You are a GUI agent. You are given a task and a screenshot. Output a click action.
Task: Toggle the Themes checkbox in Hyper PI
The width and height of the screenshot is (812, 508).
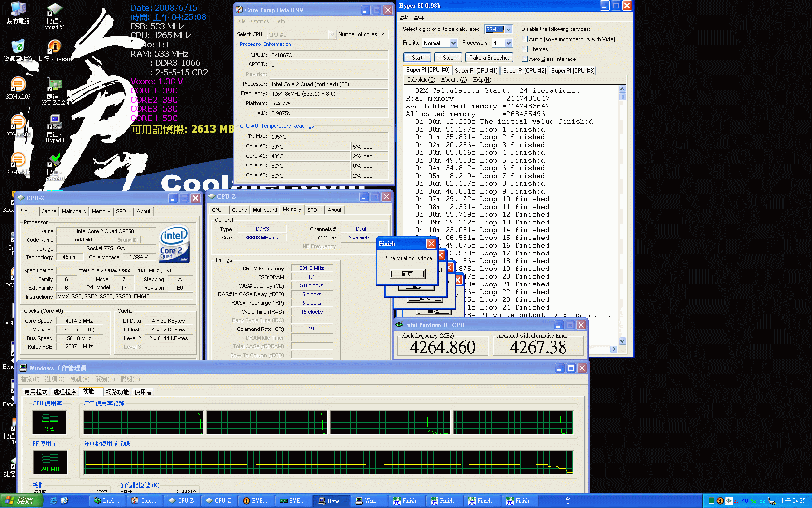524,49
